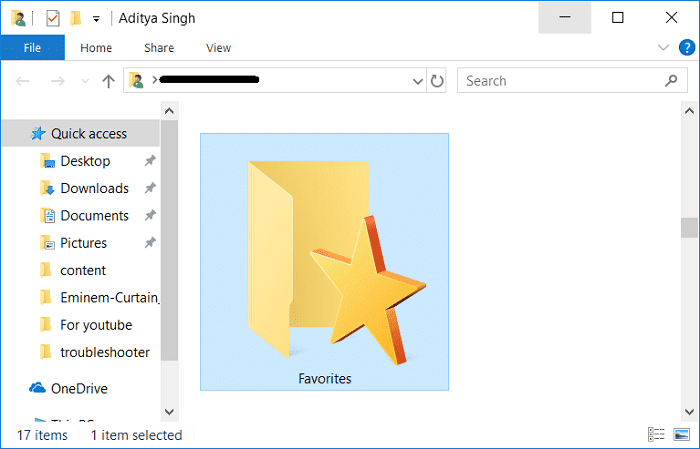
Task: Switch to Details view icon
Action: [x=656, y=434]
